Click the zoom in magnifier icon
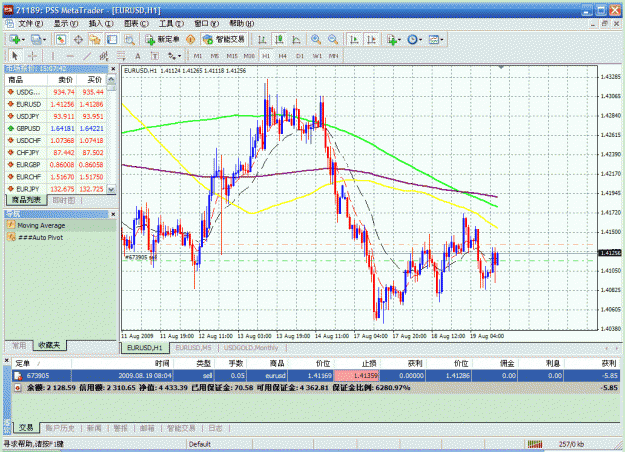Screen dimensions: 625x452 (x=316, y=39)
